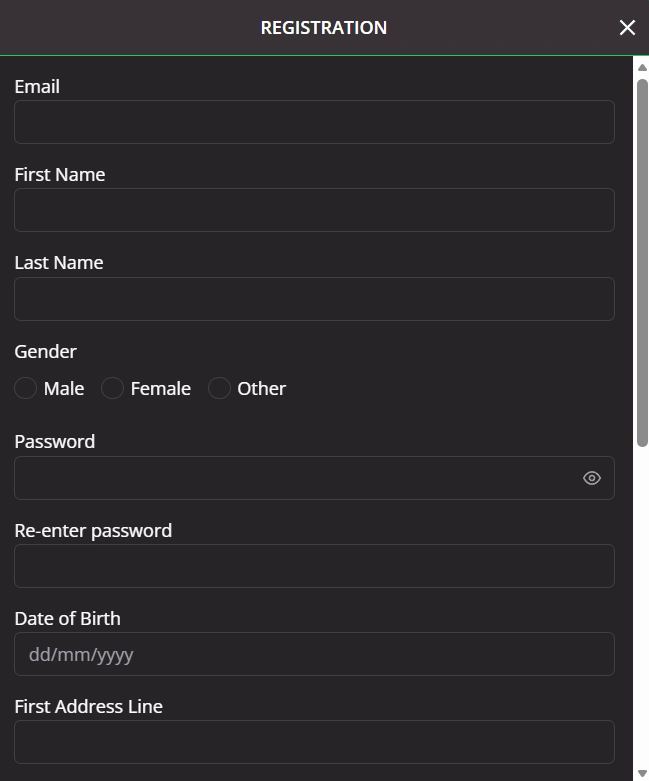Image resolution: width=649 pixels, height=781 pixels.
Task: Click the Date of Birth field
Action: [314, 654]
